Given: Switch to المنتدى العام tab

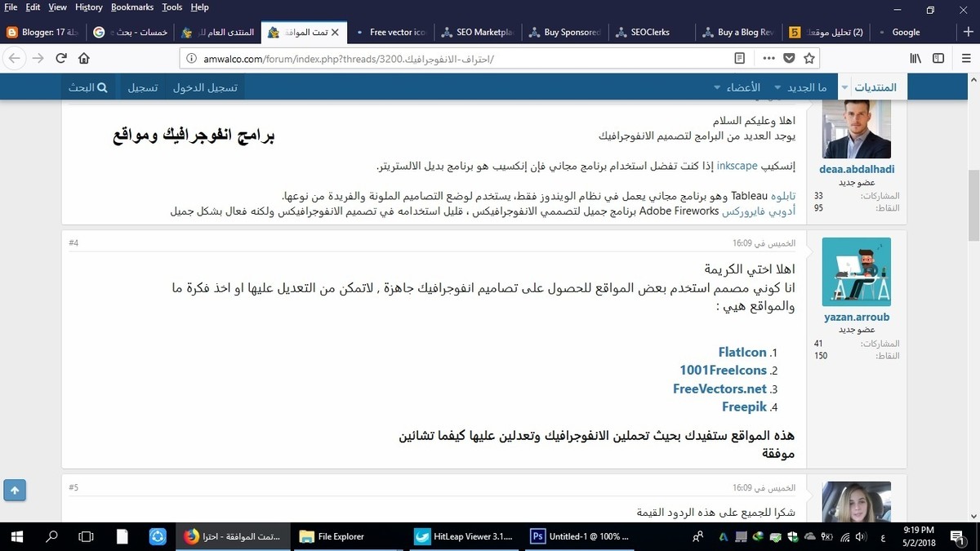Looking at the screenshot, I should tap(218, 33).
